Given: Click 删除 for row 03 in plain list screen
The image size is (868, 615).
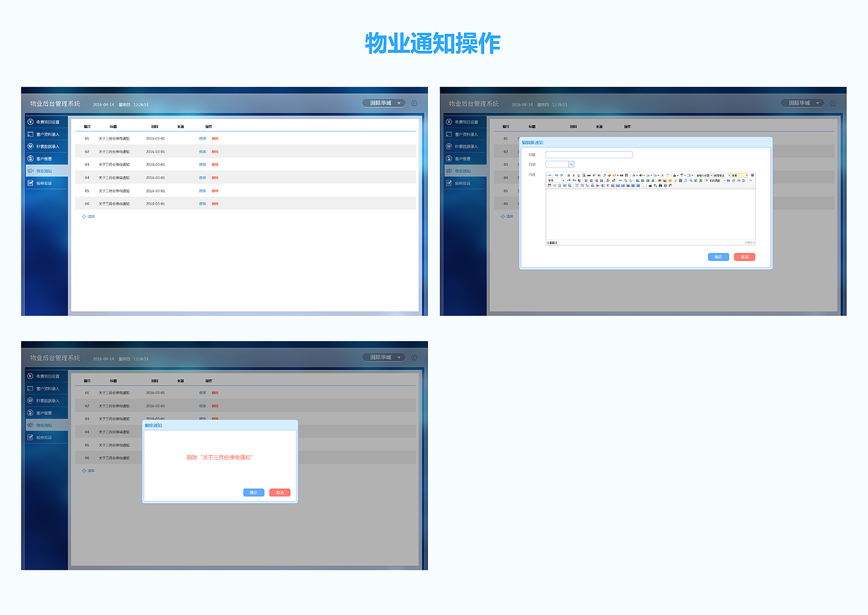Looking at the screenshot, I should [x=215, y=164].
